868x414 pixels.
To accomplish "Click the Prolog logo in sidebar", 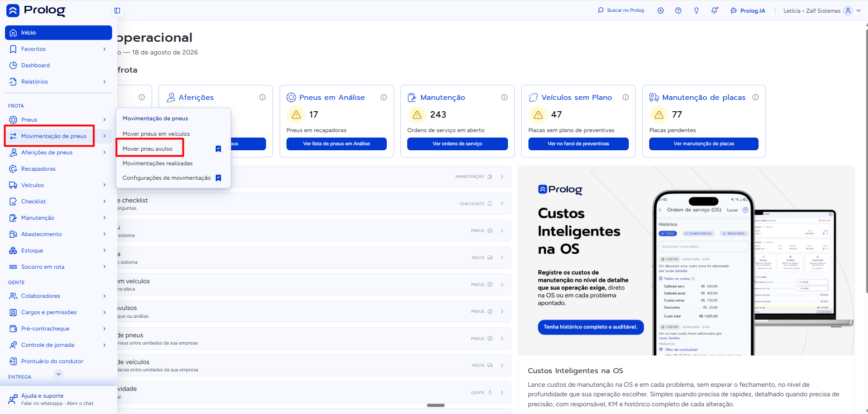I will coord(36,10).
